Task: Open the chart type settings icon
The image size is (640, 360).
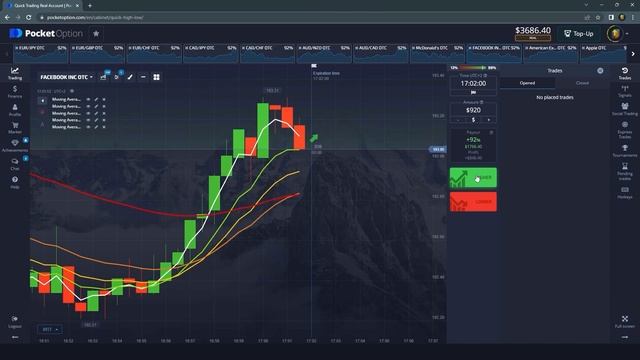Action: point(103,77)
